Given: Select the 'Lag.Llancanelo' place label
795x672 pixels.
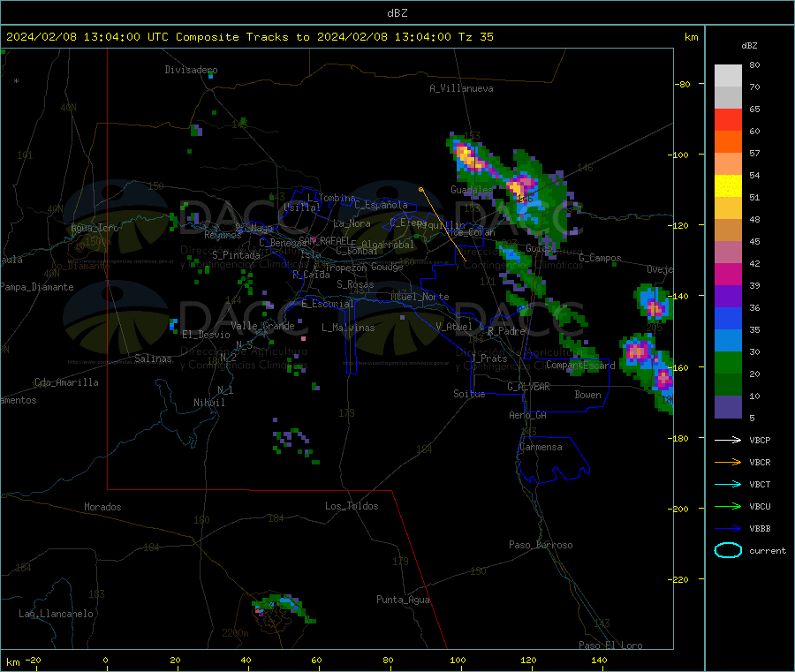Looking at the screenshot, I should (x=57, y=614).
